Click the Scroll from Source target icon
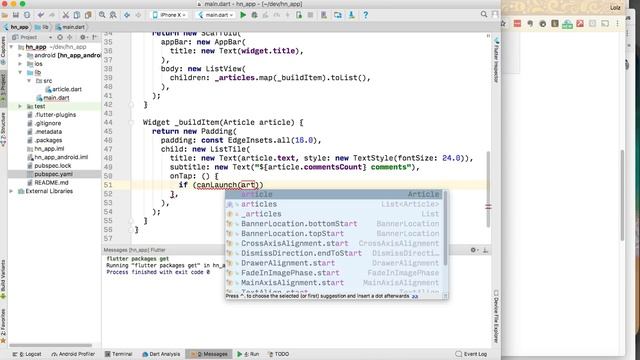Viewport: 640px width, 360px height. [60, 37]
